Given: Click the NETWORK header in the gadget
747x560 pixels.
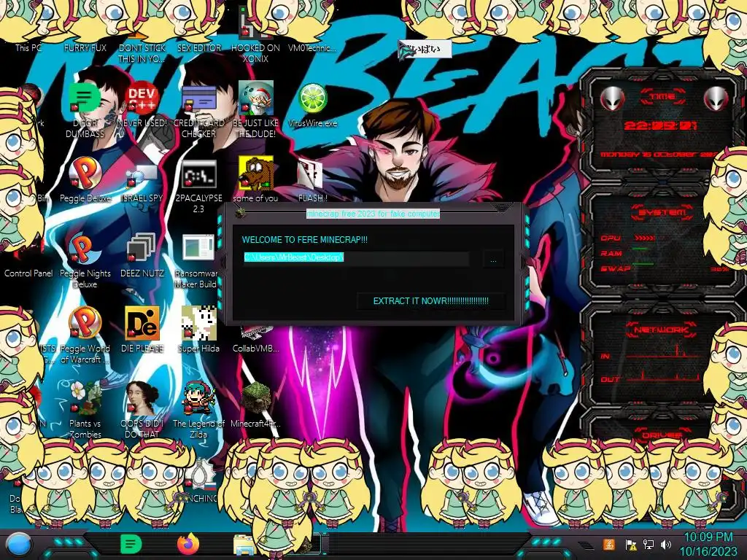Looking at the screenshot, I should pyautogui.click(x=662, y=329).
